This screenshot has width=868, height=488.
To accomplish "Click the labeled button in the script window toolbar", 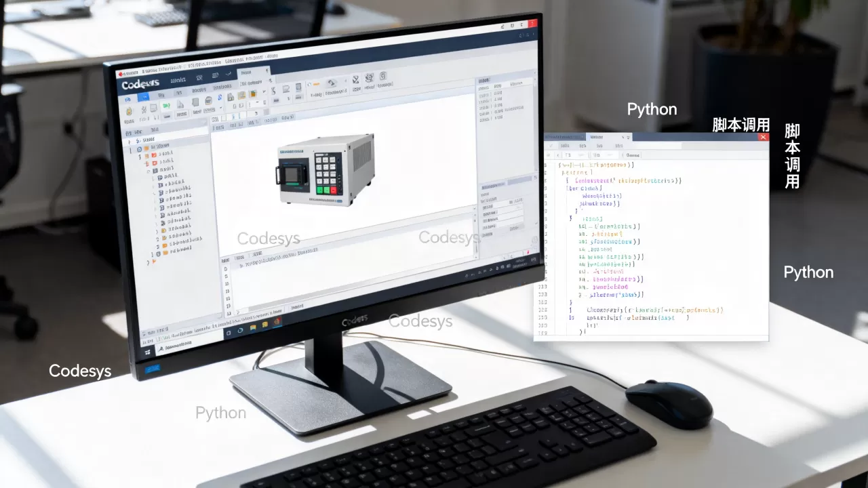I will [x=633, y=155].
